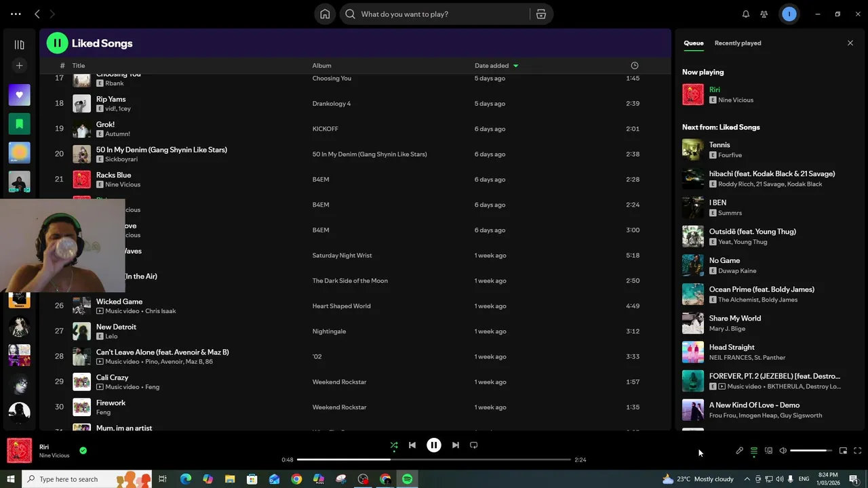Select the Queue tab
The width and height of the screenshot is (868, 488).
693,43
